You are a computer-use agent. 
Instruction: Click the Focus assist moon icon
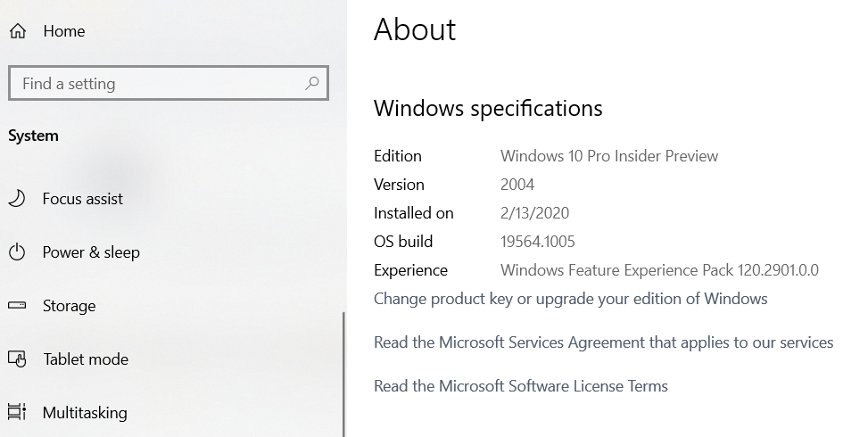(17, 198)
